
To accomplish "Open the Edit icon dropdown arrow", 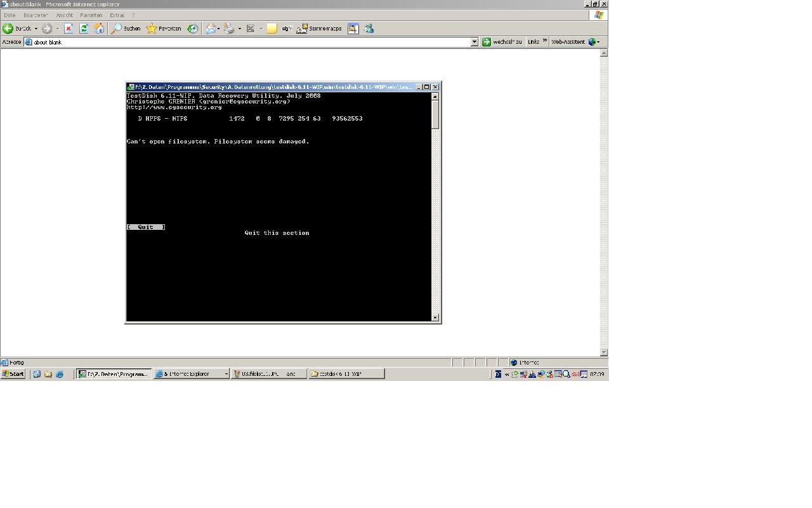I will pos(261,29).
